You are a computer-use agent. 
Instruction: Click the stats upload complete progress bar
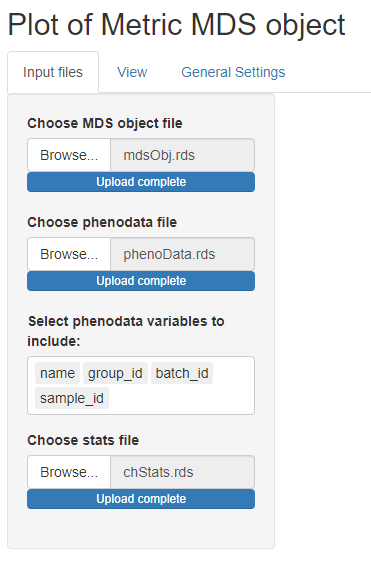(x=141, y=499)
